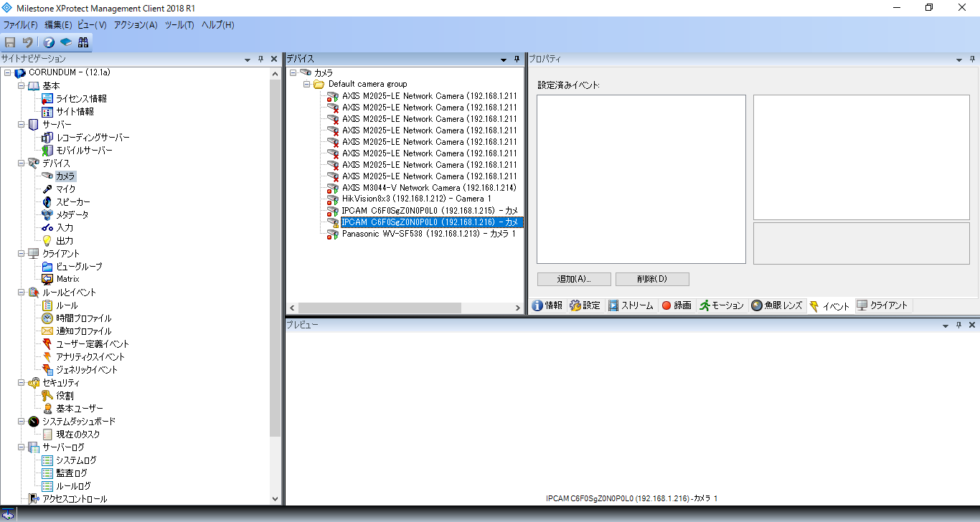Image resolution: width=980 pixels, height=522 pixels.
Task: Open アナリティクスイベント item
Action: coord(90,357)
